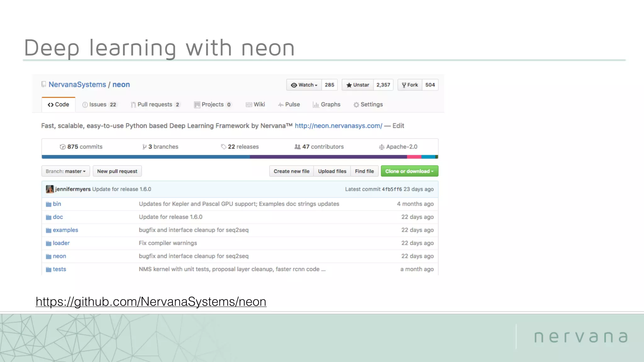This screenshot has width=644, height=362.
Task: Open 'Update for release 1.6.0' commit header message
Action: (122, 189)
